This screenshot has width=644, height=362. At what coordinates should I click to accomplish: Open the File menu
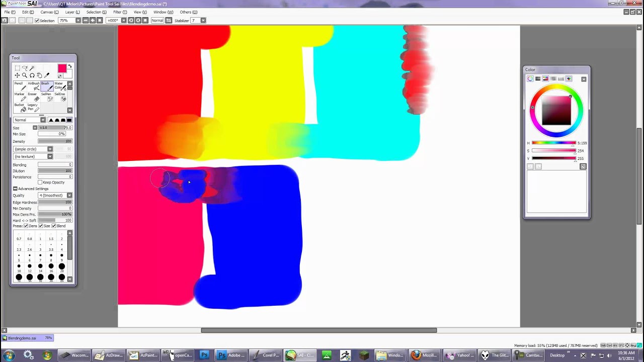pos(10,12)
